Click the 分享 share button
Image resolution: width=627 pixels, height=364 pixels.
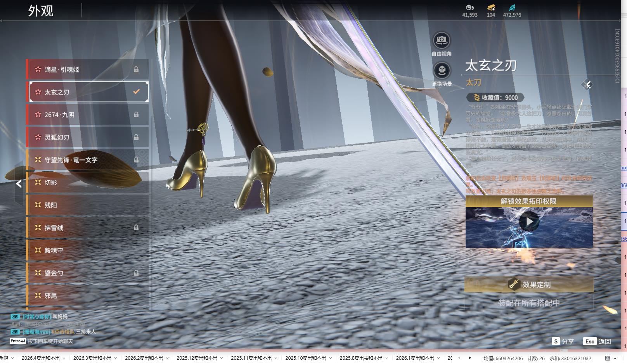563,341
